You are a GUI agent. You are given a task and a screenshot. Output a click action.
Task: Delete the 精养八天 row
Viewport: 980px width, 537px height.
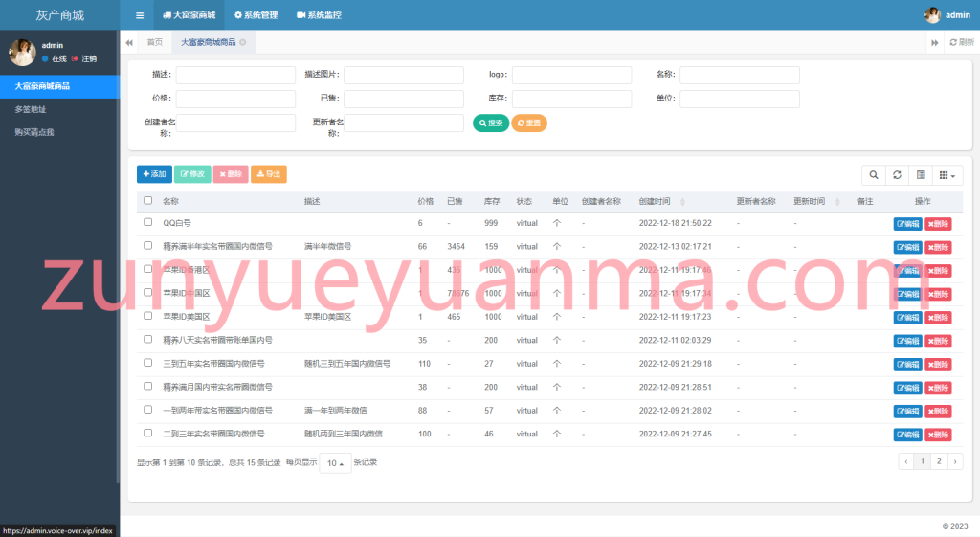point(938,342)
